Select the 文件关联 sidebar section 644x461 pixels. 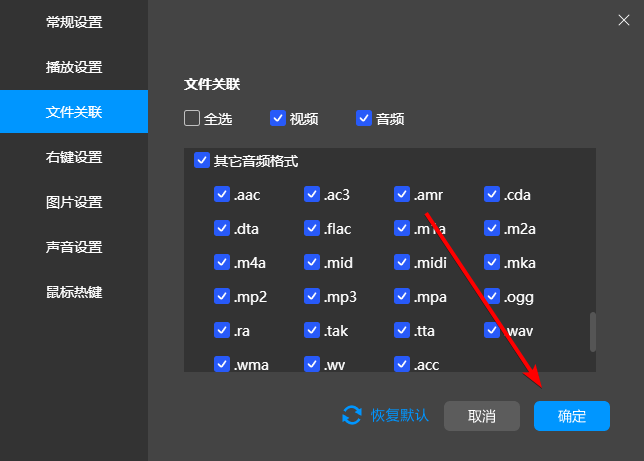click(74, 112)
